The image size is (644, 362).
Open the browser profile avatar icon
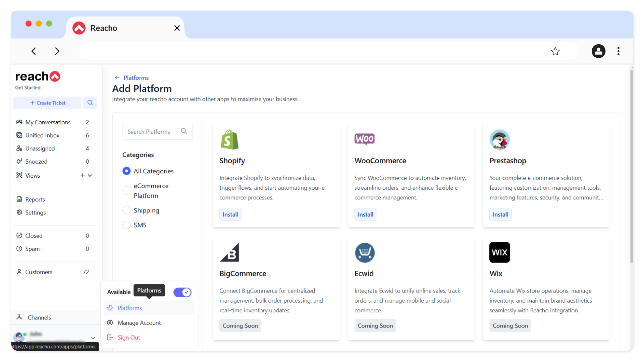pyautogui.click(x=598, y=51)
